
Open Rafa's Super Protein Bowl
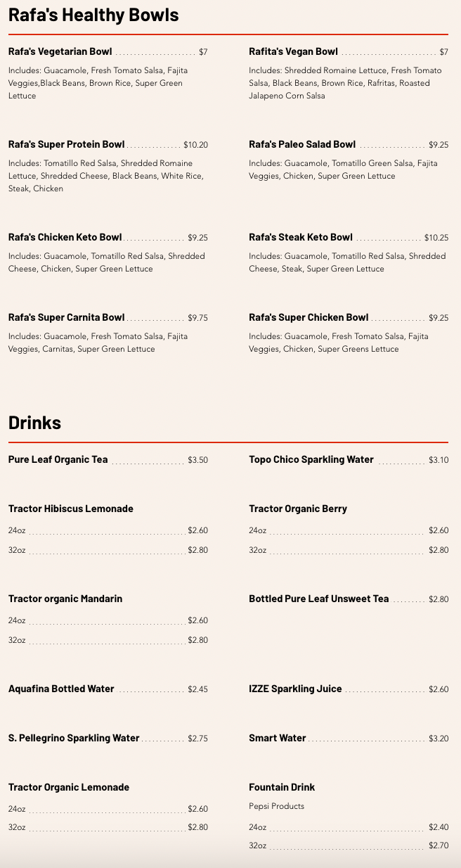coord(67,144)
